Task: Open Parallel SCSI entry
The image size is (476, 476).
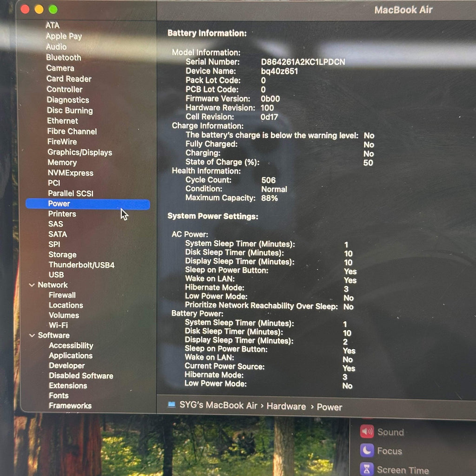Action: [x=71, y=193]
